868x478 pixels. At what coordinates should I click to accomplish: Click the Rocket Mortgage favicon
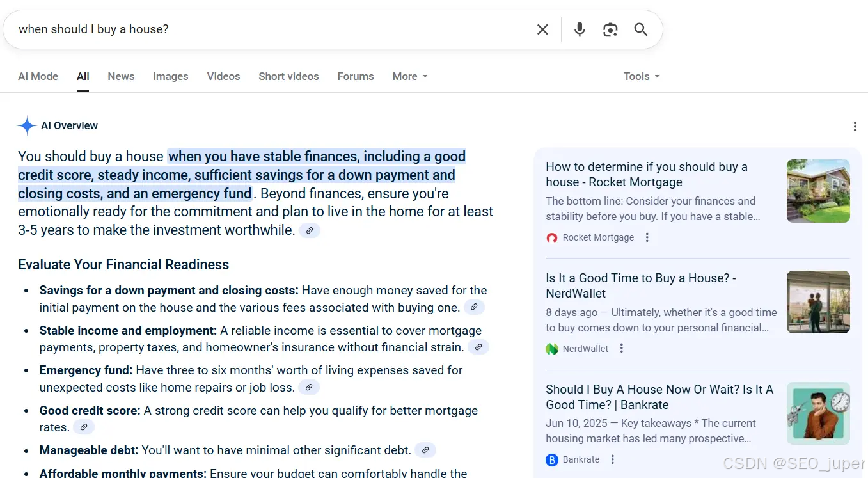tap(552, 237)
